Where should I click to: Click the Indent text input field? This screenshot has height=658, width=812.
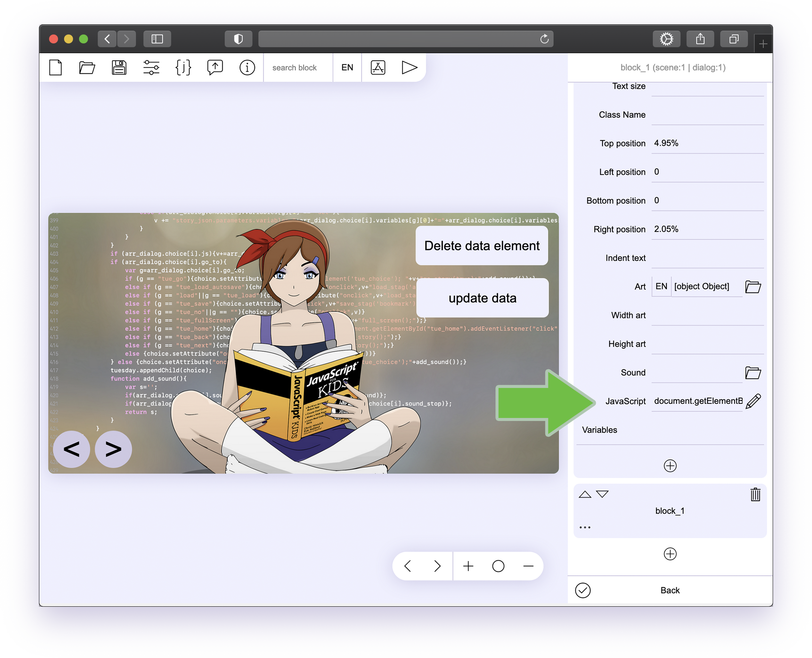[x=708, y=258]
